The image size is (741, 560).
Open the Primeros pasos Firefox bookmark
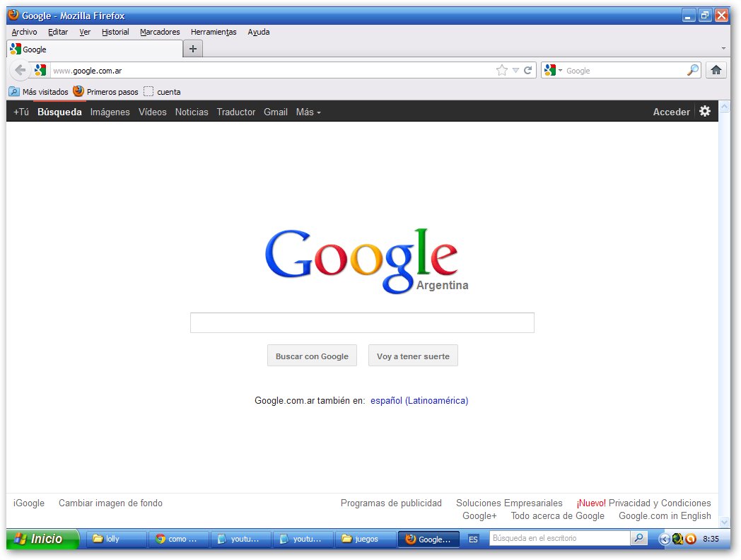106,92
